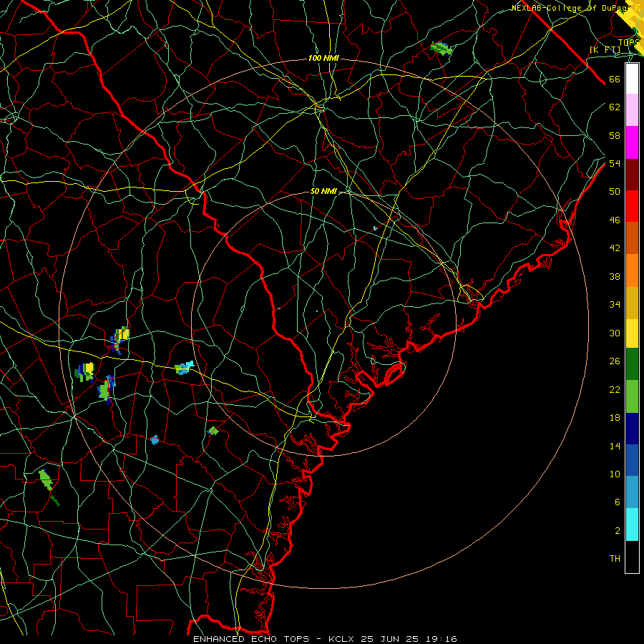This screenshot has height=644, width=644.
Task: Click the '100 NMI' range ring label
Action: (x=323, y=59)
